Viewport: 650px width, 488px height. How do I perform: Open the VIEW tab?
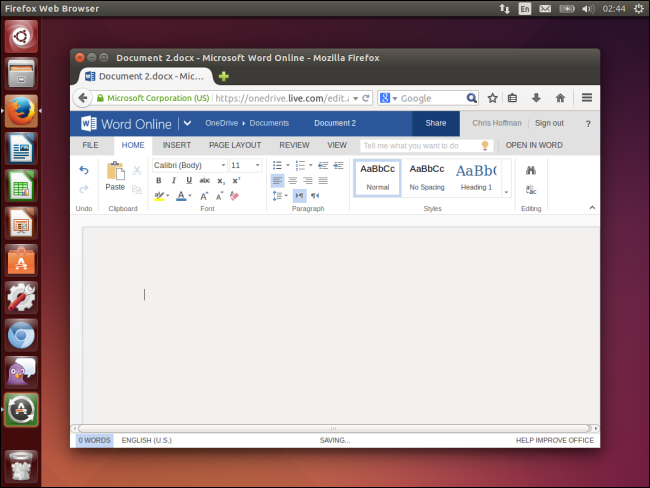337,145
